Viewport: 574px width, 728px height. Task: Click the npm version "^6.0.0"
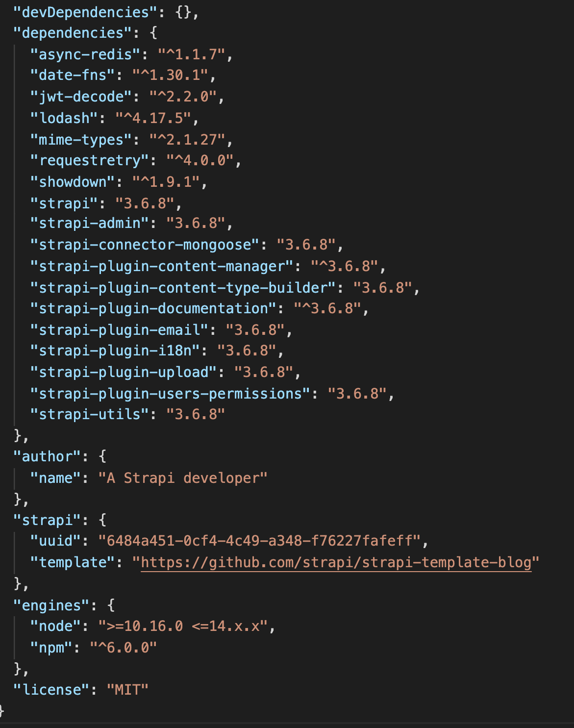click(x=124, y=648)
